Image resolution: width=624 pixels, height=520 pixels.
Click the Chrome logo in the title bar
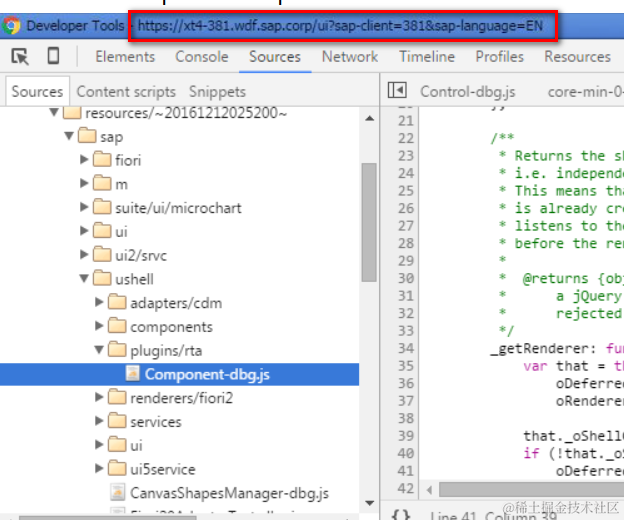coord(12,25)
